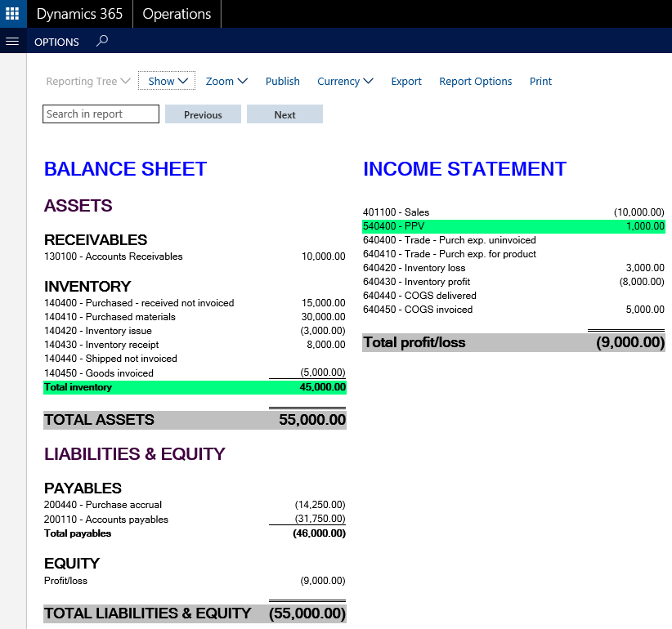Click the Search in report field
This screenshot has width=672, height=629.
pos(101,114)
